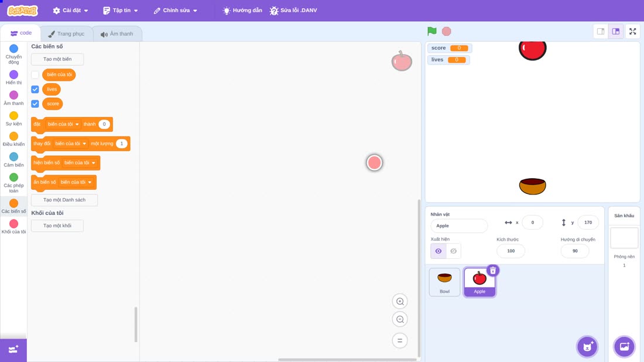Select the Cảm biến block category

coord(13,160)
